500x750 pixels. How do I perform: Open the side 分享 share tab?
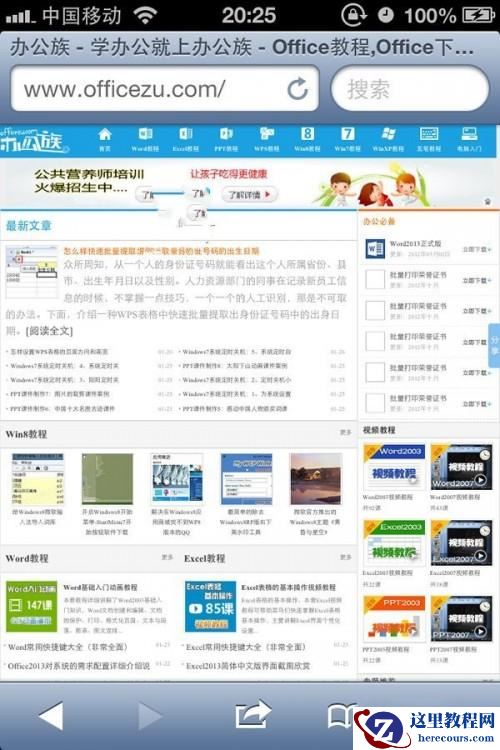click(x=494, y=345)
